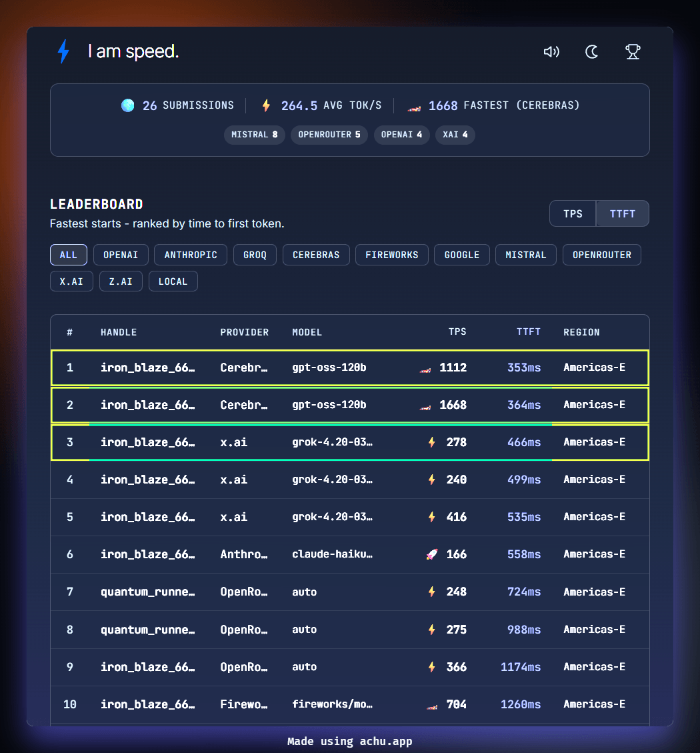Click the OPENAI 4 stats chip
This screenshot has height=753, width=700.
[402, 135]
